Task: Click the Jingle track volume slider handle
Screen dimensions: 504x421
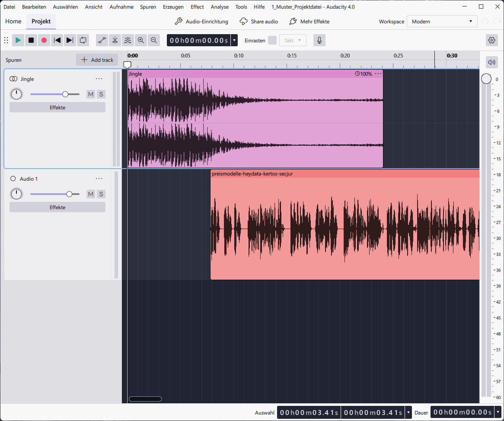Action: click(x=65, y=94)
